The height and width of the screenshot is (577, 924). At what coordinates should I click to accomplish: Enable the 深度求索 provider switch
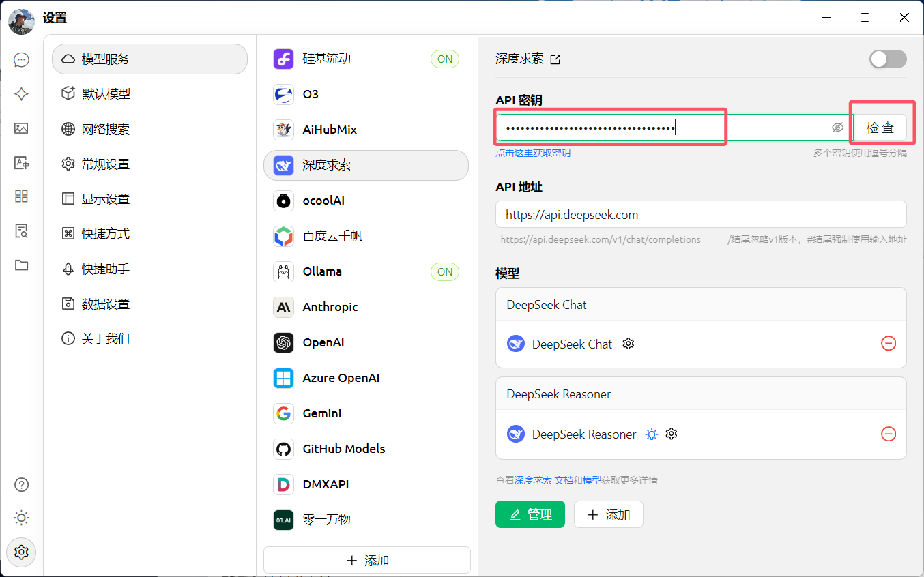click(888, 59)
